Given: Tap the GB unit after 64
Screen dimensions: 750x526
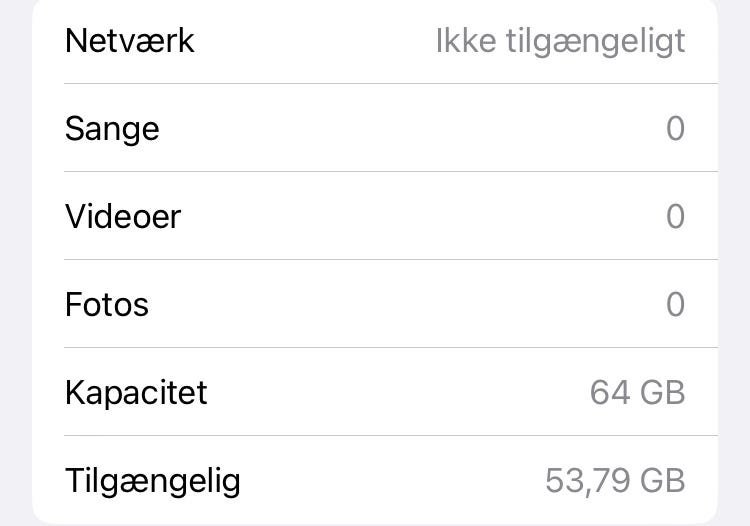Looking at the screenshot, I should (x=662, y=392).
